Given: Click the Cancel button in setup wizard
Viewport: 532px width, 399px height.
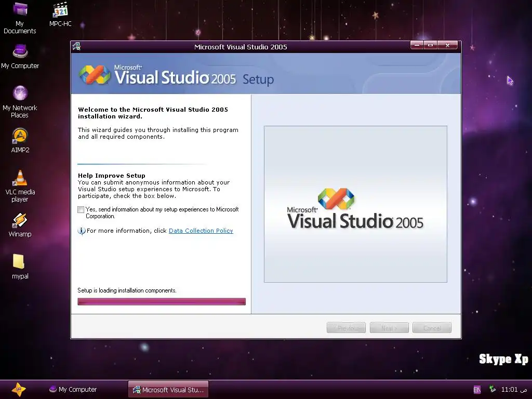Looking at the screenshot, I should [432, 328].
